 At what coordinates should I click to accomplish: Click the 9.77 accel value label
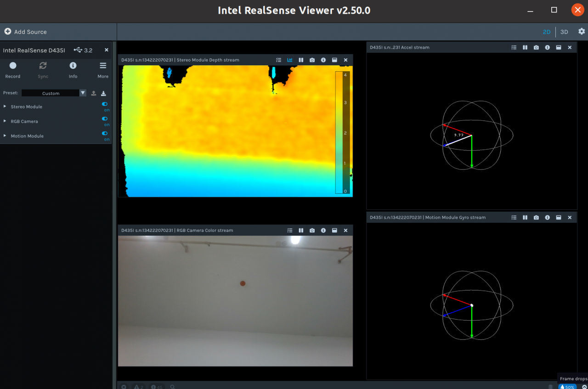458,135
